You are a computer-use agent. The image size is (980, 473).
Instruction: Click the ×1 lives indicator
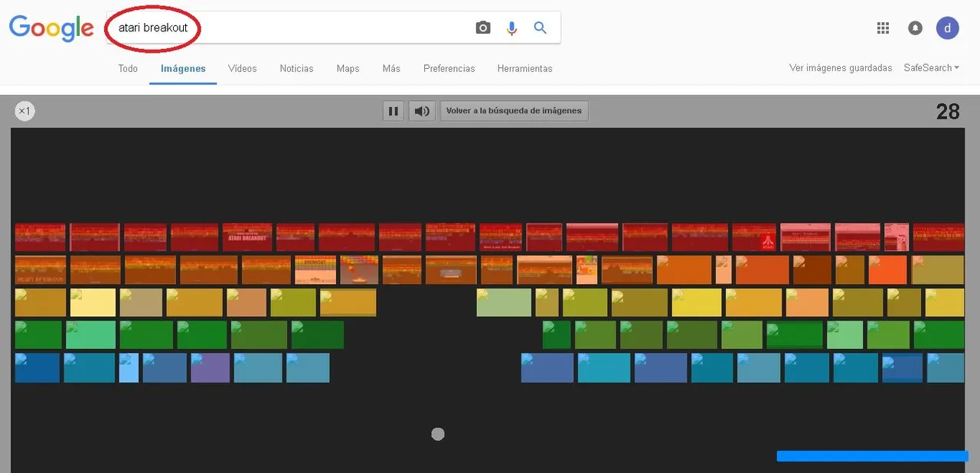(24, 111)
